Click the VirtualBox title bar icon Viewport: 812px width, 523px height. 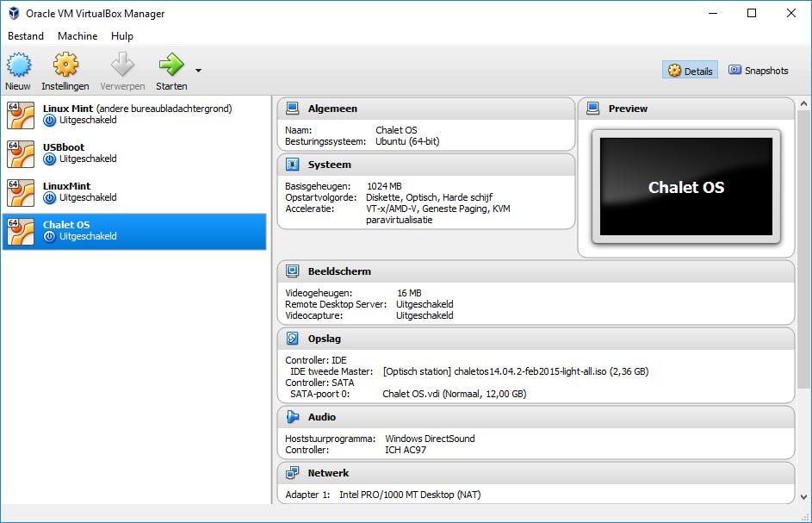[x=14, y=14]
